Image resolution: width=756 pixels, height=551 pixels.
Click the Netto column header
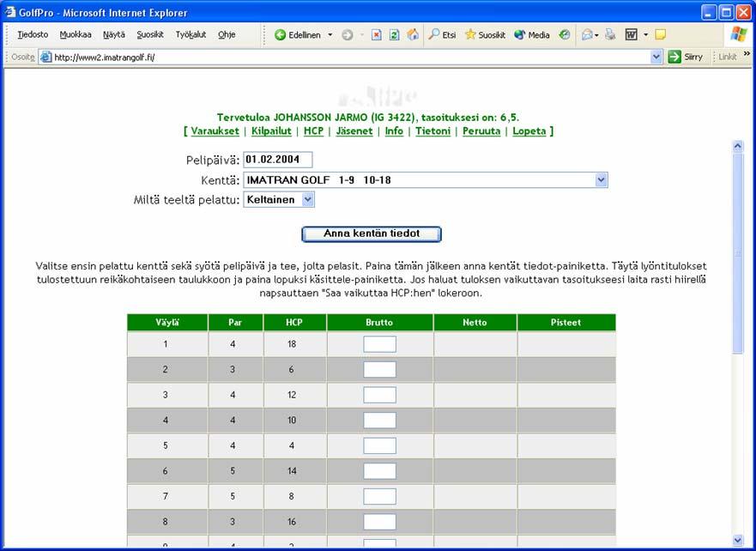pyautogui.click(x=475, y=323)
